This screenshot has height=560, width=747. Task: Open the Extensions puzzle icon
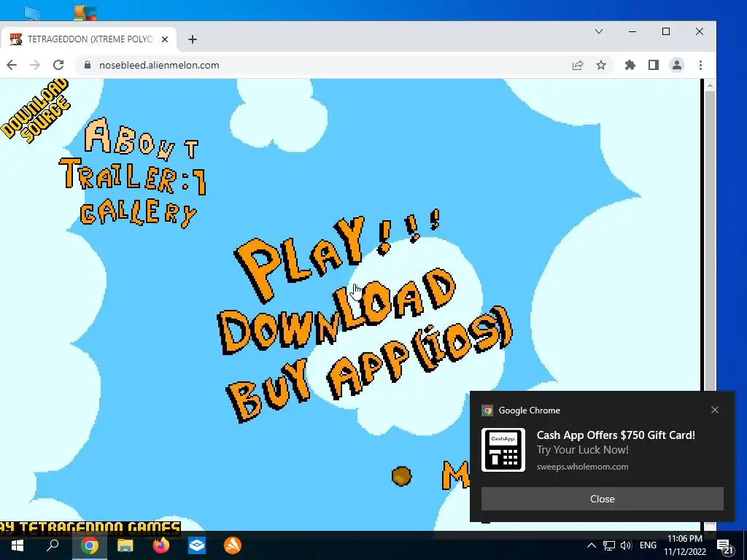pos(630,65)
